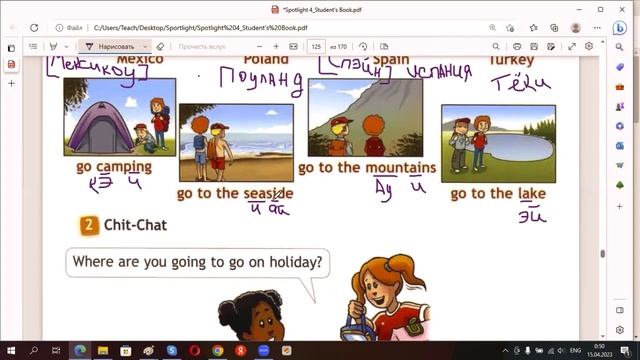Open sidebar Search magnifier icon
640x360 pixels.
(620, 47)
